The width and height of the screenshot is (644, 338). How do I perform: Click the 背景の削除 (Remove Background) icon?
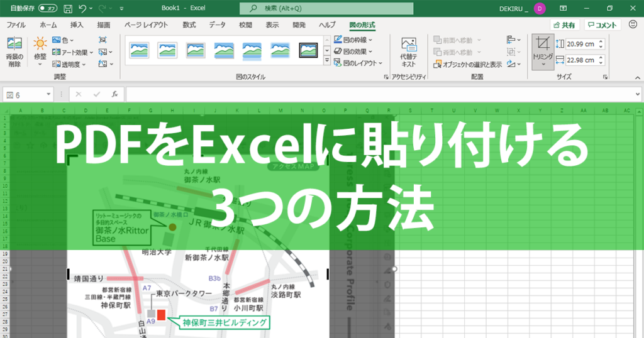14,43
